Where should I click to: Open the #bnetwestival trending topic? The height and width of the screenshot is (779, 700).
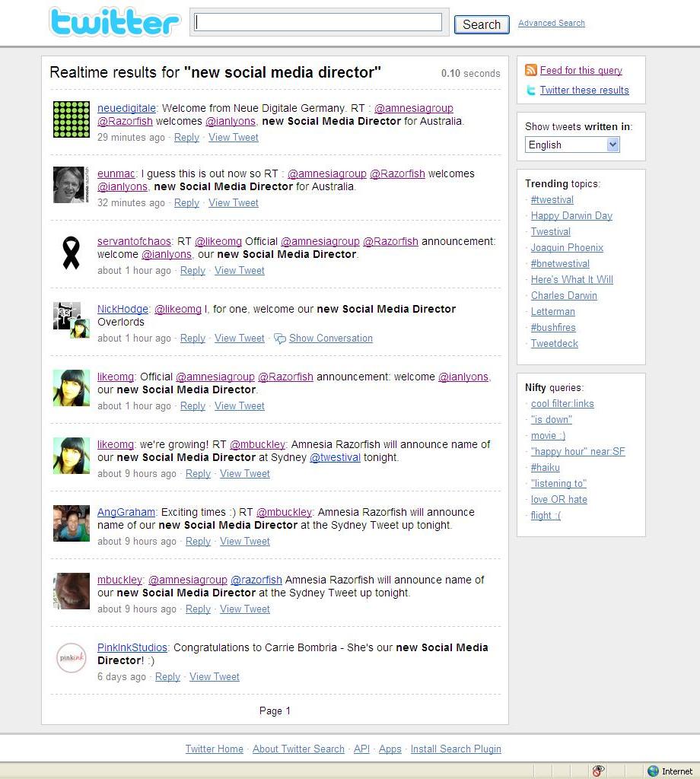[560, 263]
